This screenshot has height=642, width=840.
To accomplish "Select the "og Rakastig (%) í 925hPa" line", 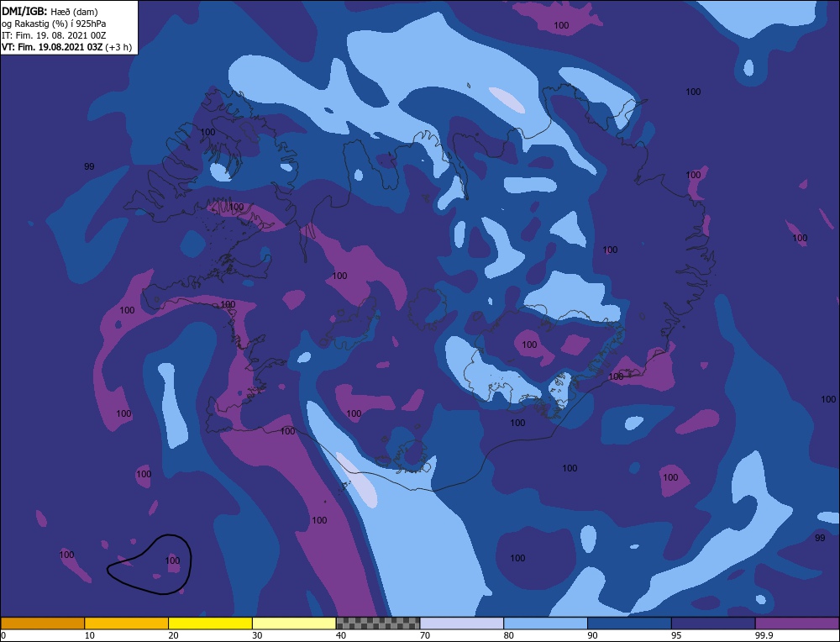I will [x=54, y=23].
